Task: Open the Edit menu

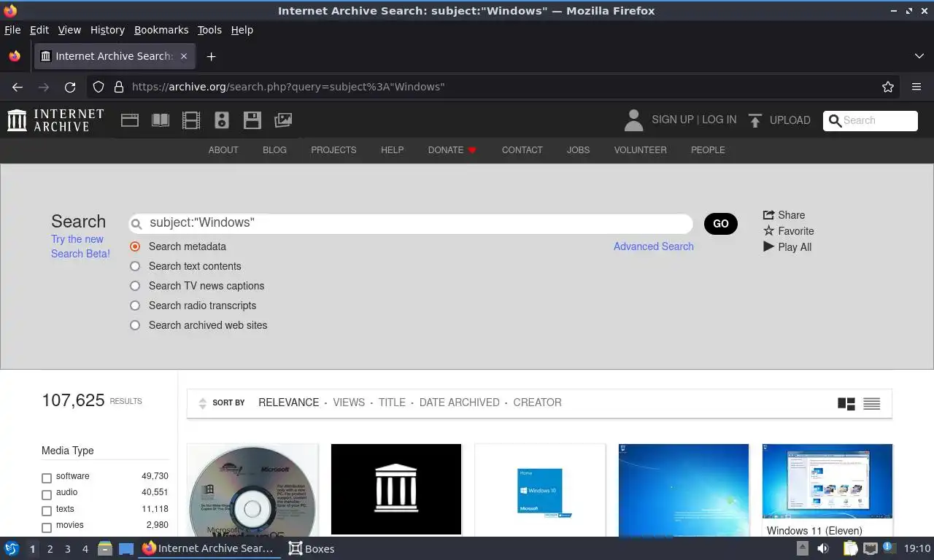Action: click(39, 30)
